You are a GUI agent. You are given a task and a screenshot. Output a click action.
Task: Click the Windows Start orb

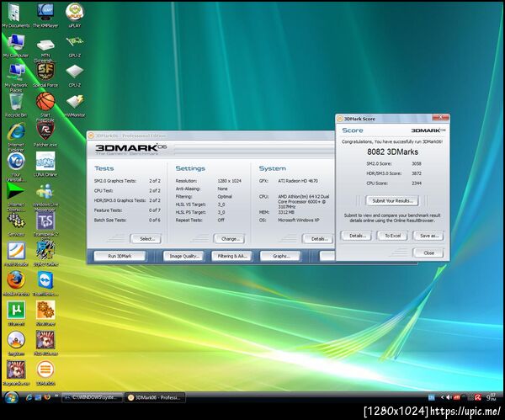click(11, 398)
